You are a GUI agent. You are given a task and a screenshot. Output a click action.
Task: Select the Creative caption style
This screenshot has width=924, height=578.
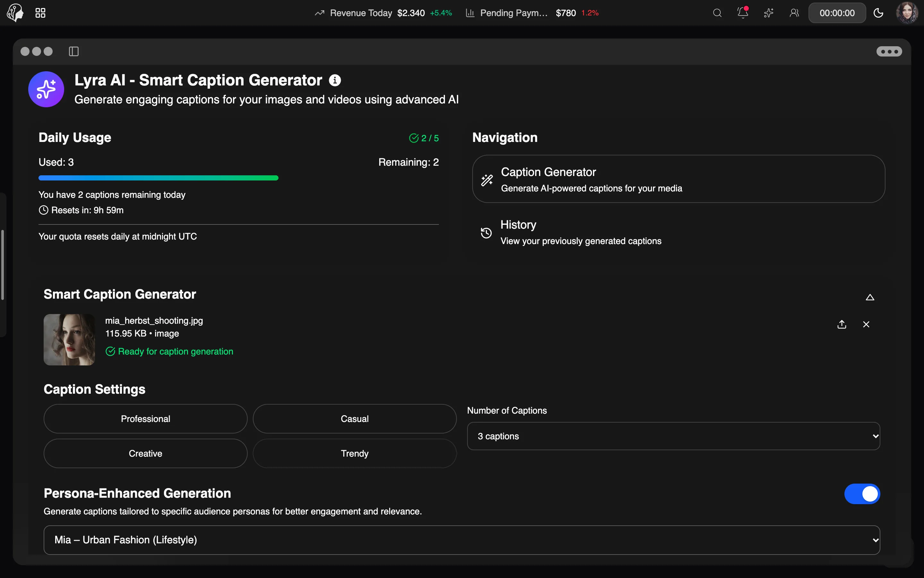click(145, 453)
